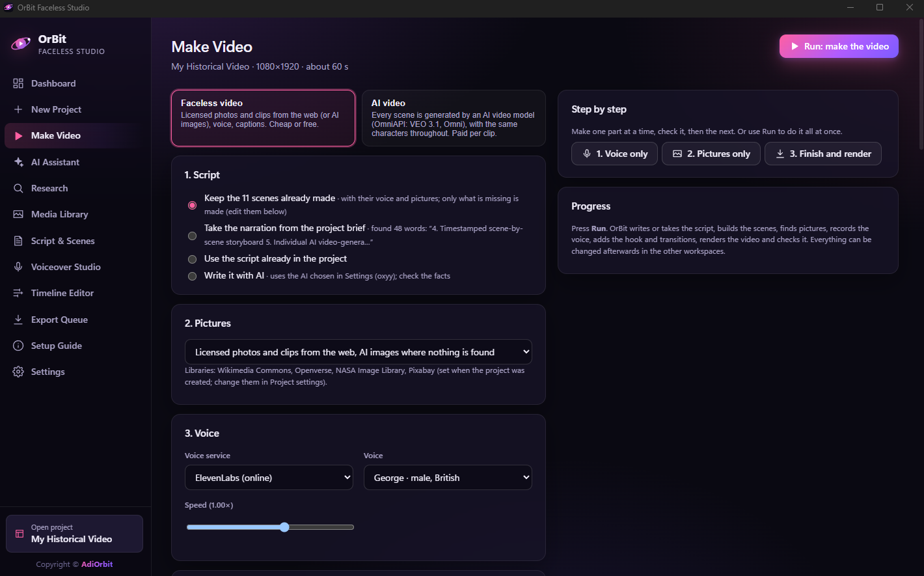Click the OrBit app icon in title bar
Image resolution: width=924 pixels, height=576 pixels.
tap(8, 7)
